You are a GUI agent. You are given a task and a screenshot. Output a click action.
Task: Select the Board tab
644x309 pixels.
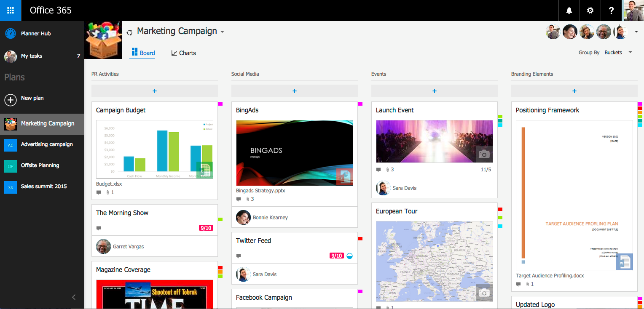(x=143, y=53)
